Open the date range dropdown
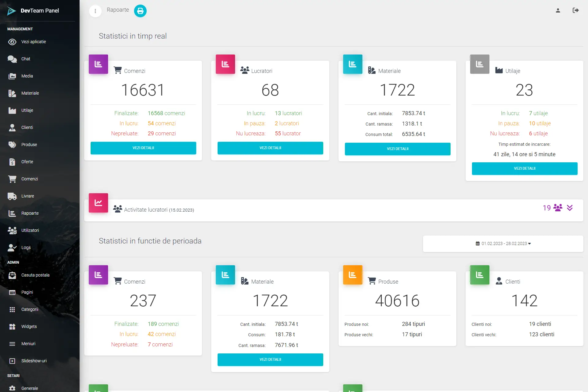This screenshot has width=588, height=392. (503, 244)
